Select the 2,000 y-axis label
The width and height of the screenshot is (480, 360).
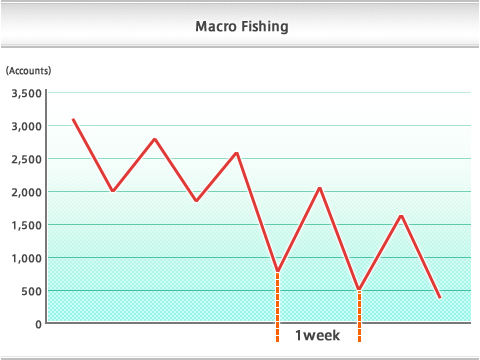27,192
